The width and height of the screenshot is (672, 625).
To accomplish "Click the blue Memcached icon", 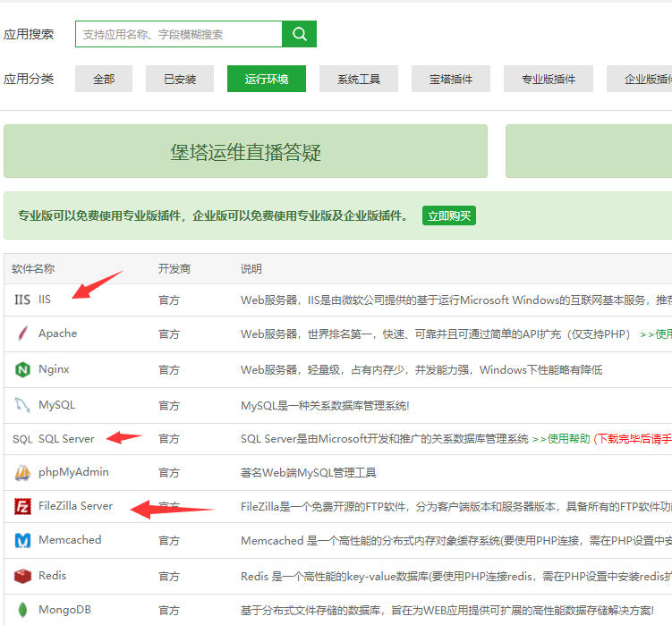I will tap(22, 540).
